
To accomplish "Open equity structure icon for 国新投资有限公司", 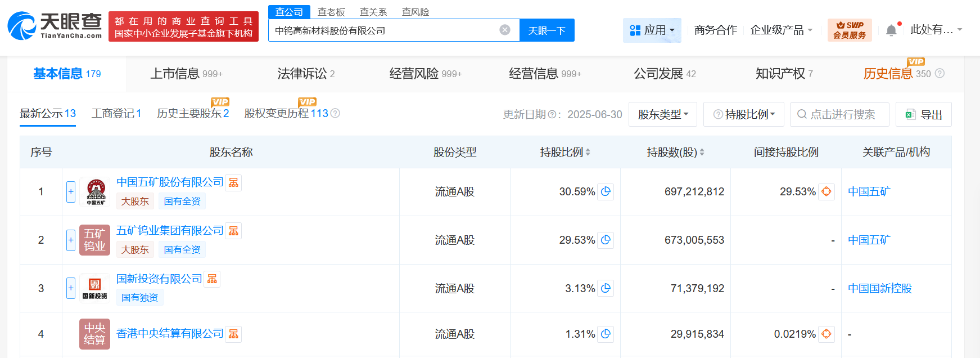I will point(212,279).
